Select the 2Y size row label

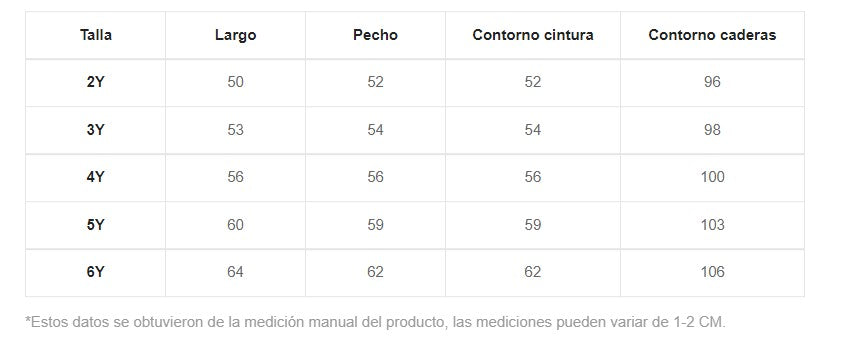tap(96, 83)
